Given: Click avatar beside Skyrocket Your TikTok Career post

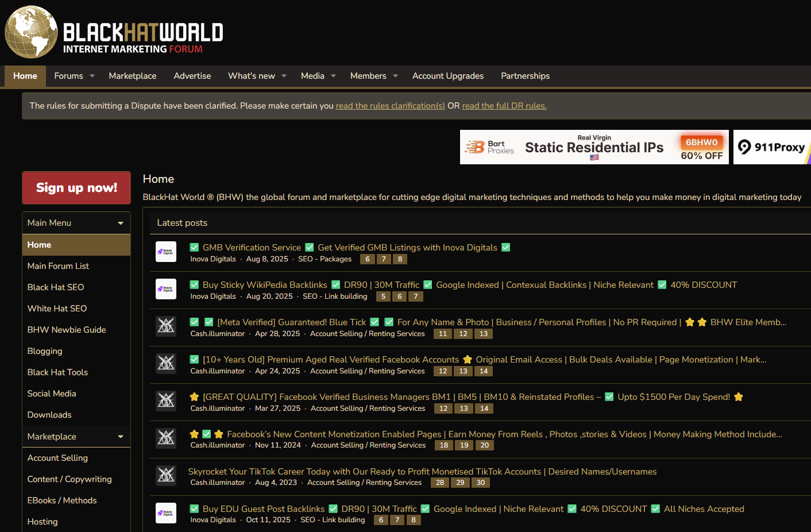Looking at the screenshot, I should pyautogui.click(x=166, y=476).
